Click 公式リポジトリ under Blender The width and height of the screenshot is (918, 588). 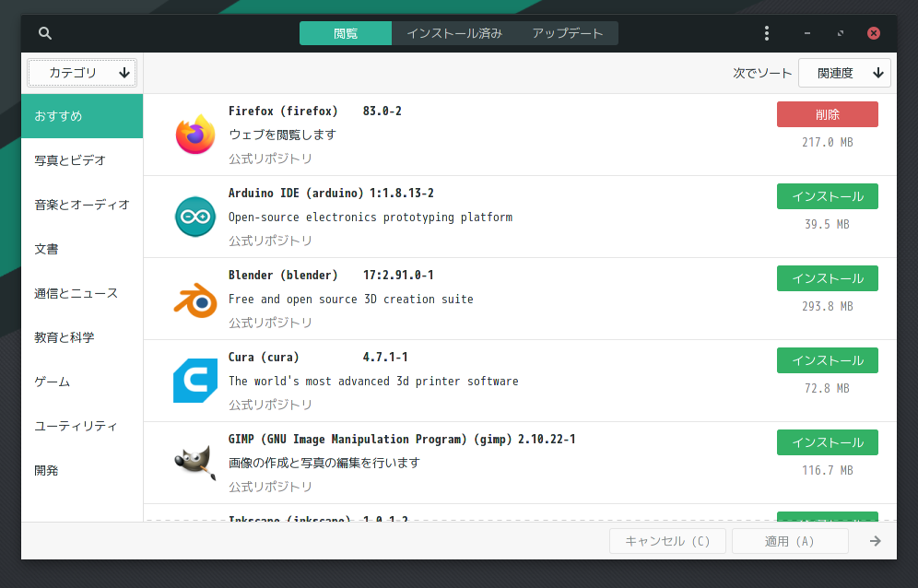coord(270,323)
